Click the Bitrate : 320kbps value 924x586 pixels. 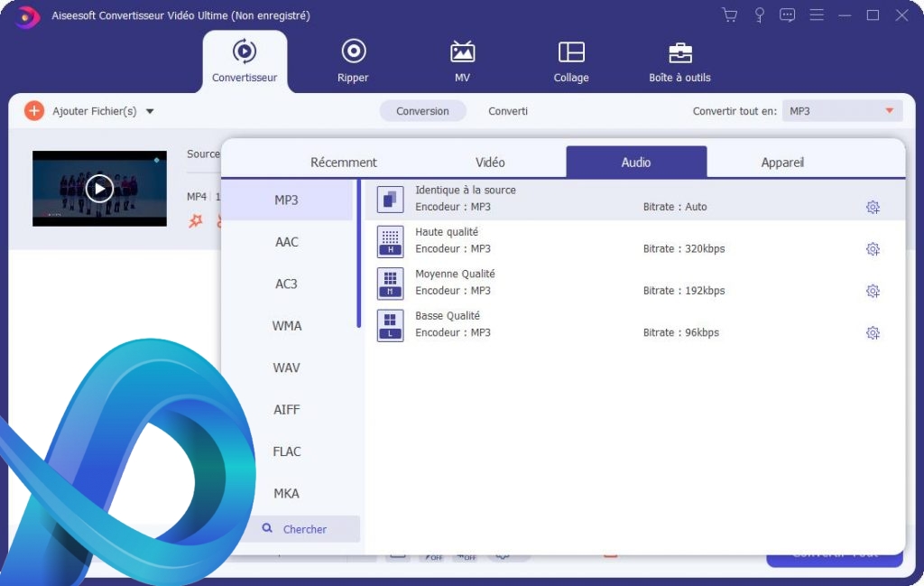click(684, 249)
